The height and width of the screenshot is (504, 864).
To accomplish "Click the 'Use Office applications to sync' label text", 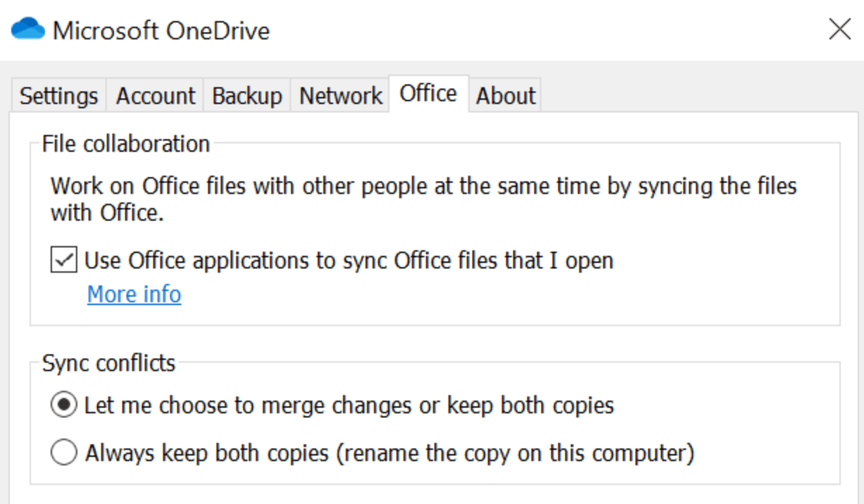I will 349,261.
